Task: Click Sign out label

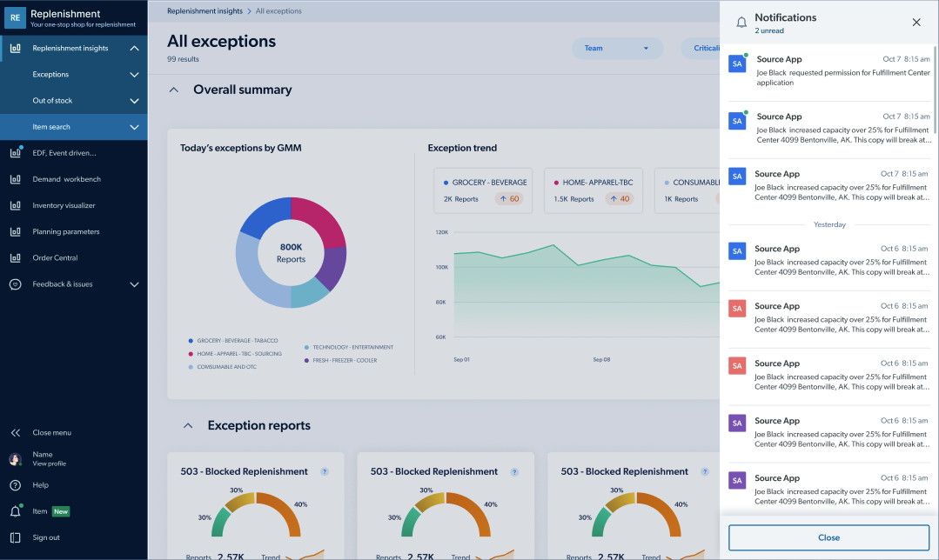Action: coord(46,538)
